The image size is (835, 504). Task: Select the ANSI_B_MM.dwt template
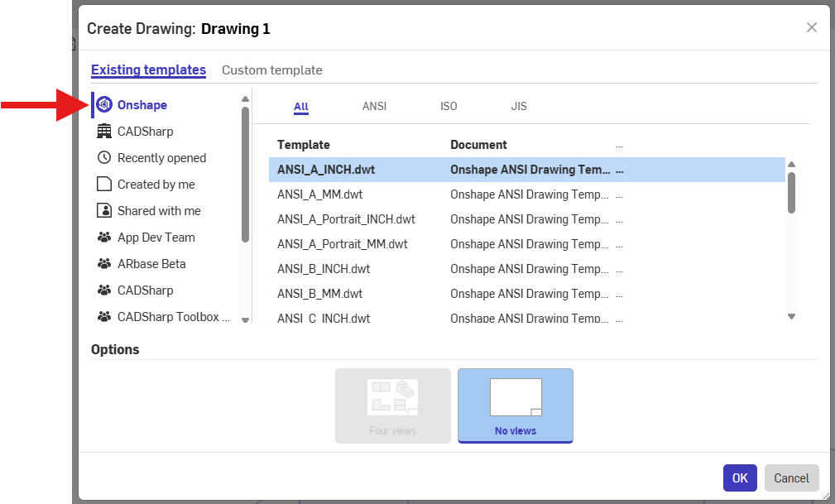pyautogui.click(x=526, y=294)
